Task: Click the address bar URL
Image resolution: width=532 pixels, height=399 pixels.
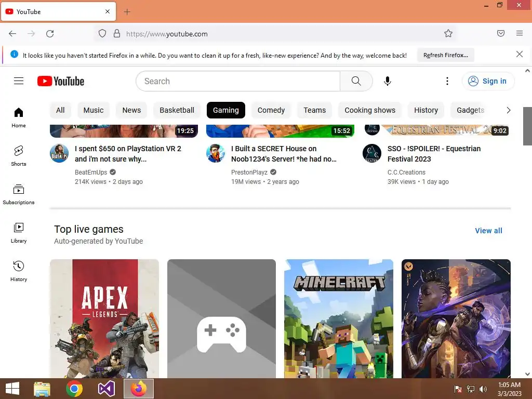Action: pyautogui.click(x=167, y=34)
